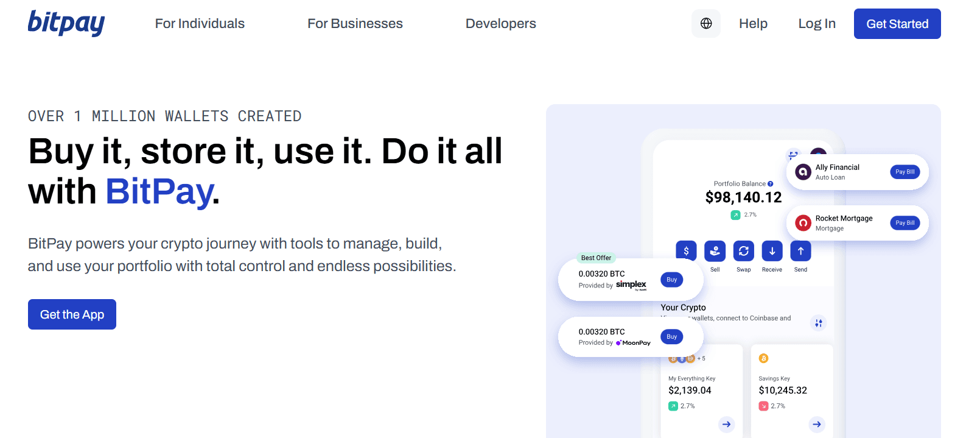Click the green up-trend icon under $98,140.12
This screenshot has height=438, width=980.
pyautogui.click(x=735, y=215)
